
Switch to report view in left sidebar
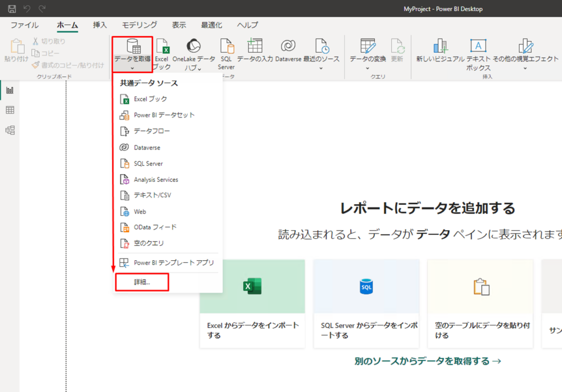(x=10, y=90)
